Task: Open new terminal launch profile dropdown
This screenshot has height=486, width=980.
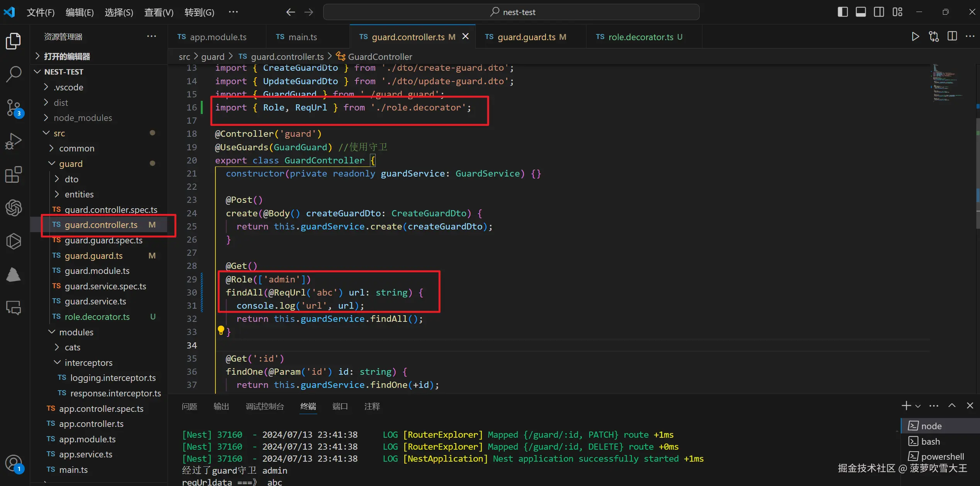Action: click(918, 406)
